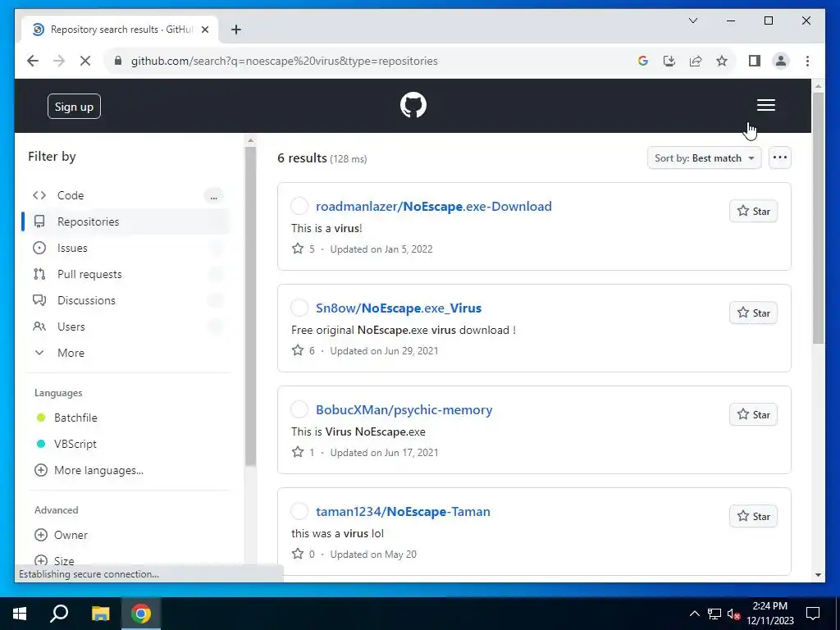Open the notification center icon
Viewport: 840px width, 630px height.
(x=813, y=614)
